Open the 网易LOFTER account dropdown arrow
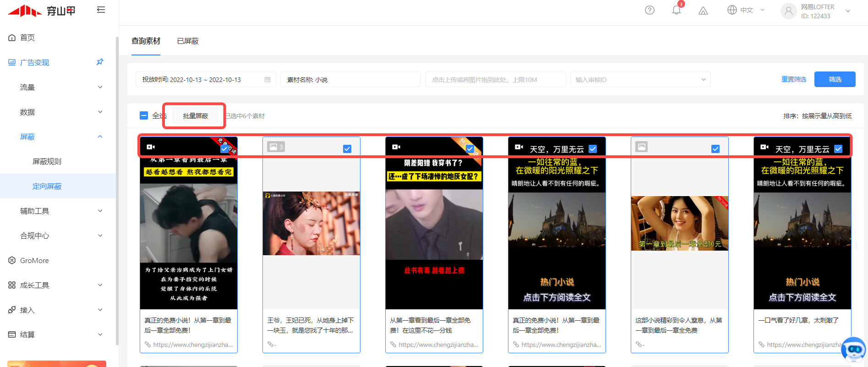 tap(848, 11)
